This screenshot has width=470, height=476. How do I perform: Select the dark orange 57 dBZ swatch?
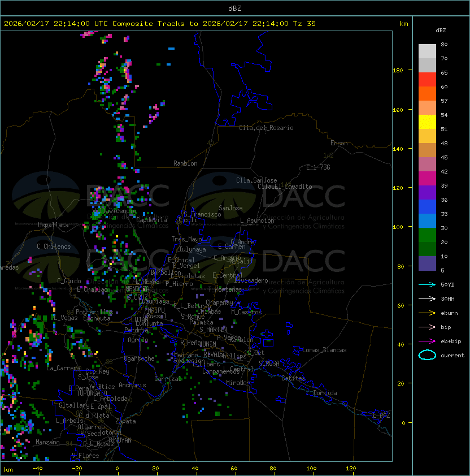(427, 94)
